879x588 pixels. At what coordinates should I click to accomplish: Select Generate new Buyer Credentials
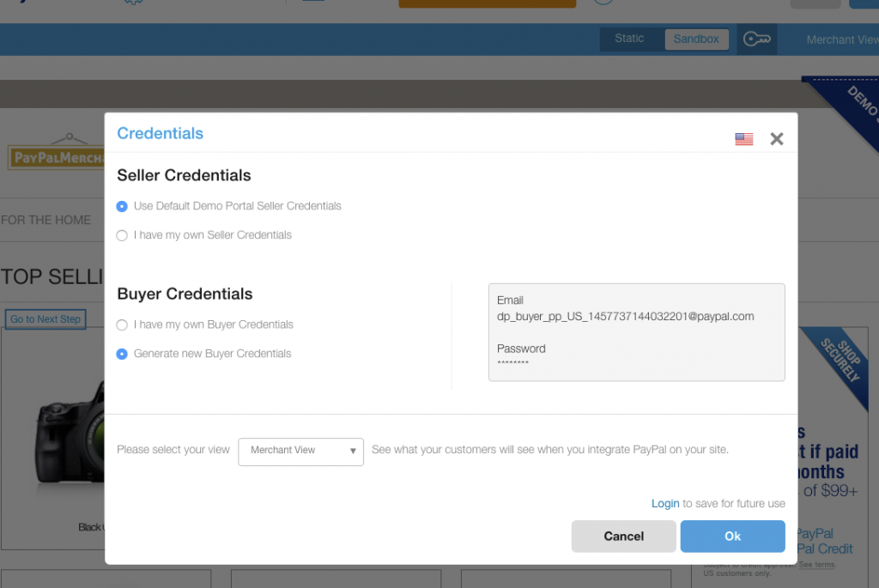122,353
